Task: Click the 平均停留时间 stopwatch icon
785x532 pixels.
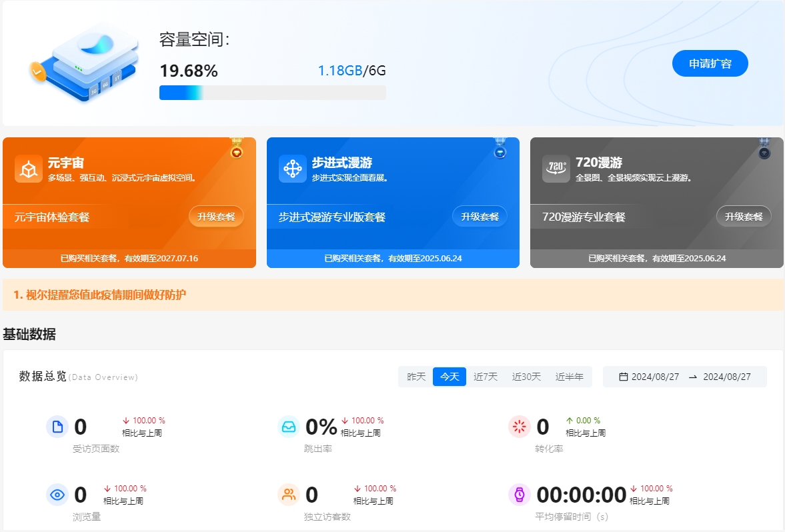Action: coord(519,493)
